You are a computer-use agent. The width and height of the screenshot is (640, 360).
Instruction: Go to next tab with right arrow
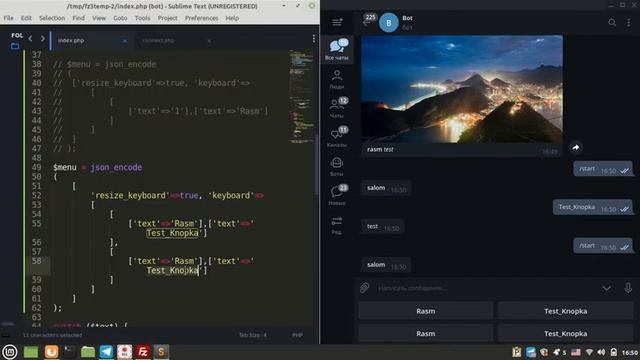(42, 39)
